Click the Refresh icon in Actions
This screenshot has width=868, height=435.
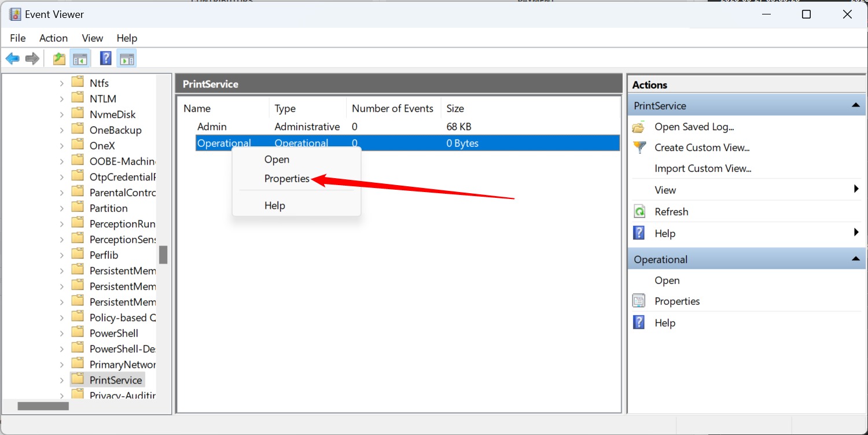[x=639, y=212]
